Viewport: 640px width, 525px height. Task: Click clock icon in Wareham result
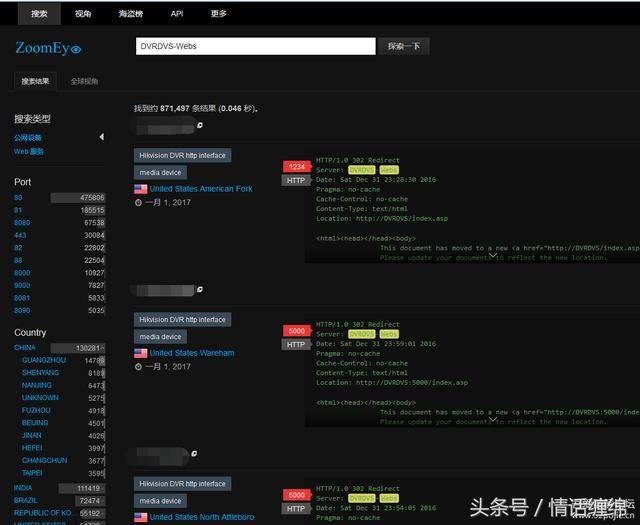tap(138, 367)
